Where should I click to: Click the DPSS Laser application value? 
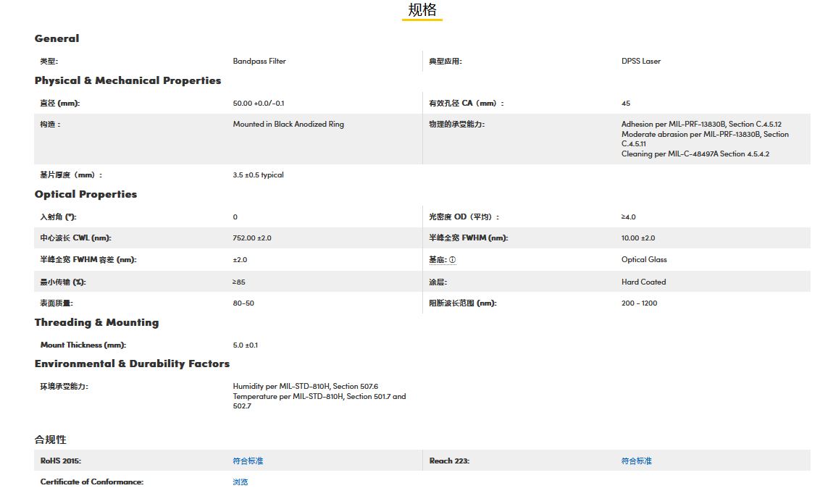click(641, 61)
